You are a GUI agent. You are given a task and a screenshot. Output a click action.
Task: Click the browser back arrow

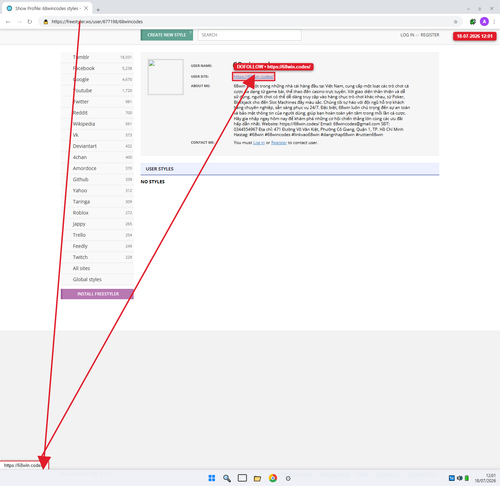pos(8,22)
